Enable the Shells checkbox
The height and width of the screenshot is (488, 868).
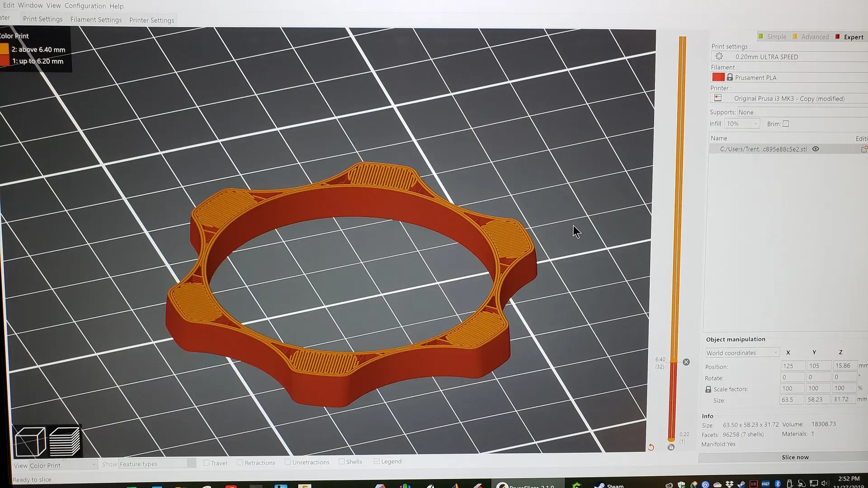tap(342, 461)
